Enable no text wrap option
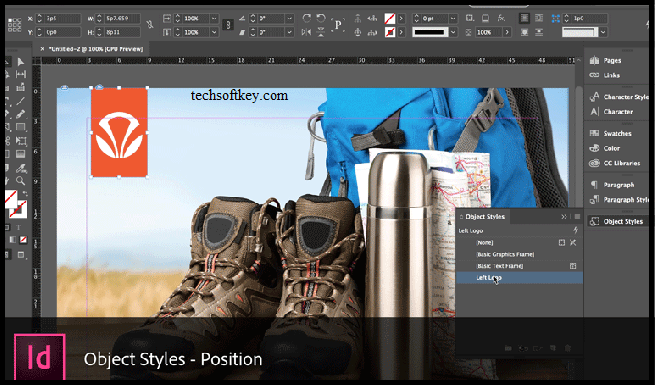Viewport: 655px width, 385px height. coord(524,18)
